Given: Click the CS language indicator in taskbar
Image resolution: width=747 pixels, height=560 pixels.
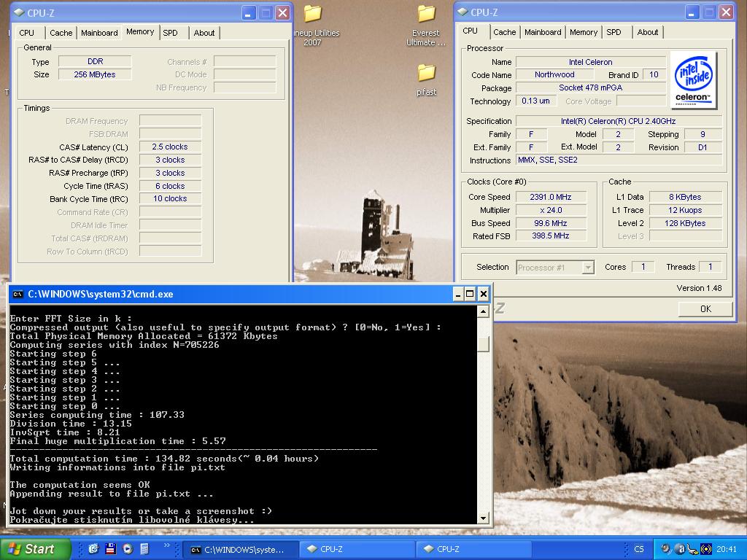Looking at the screenshot, I should pyautogui.click(x=639, y=549).
